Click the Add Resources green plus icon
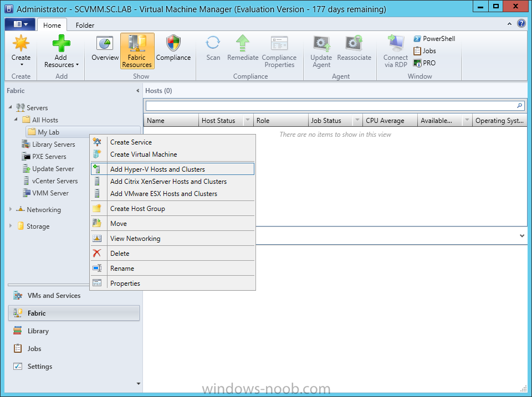Viewport: 532px width, 397px height. pyautogui.click(x=61, y=43)
